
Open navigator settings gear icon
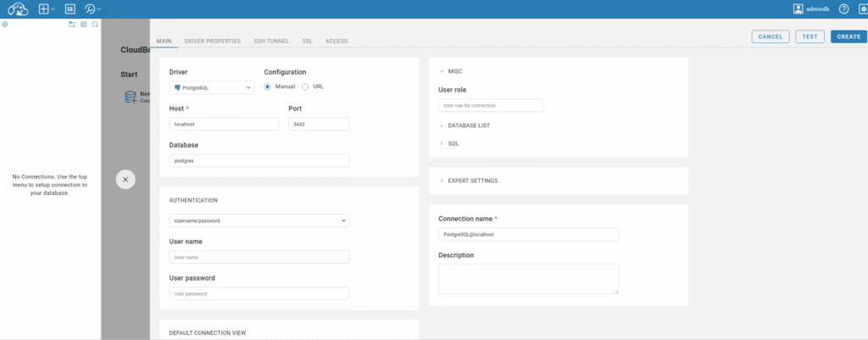(x=4, y=25)
